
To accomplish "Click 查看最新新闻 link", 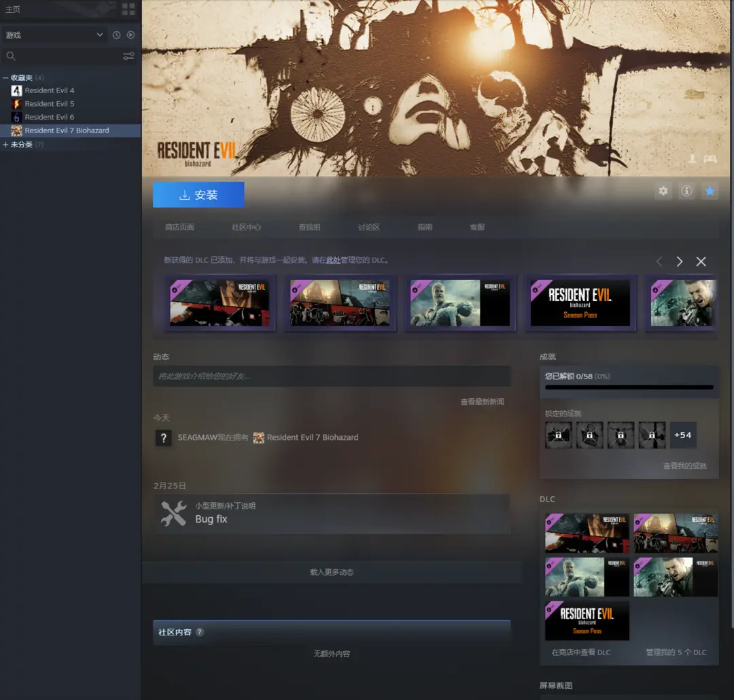I will pos(482,402).
